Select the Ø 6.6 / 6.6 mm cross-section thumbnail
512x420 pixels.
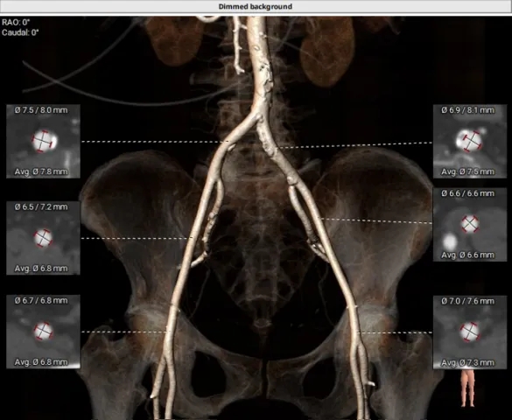click(x=469, y=225)
